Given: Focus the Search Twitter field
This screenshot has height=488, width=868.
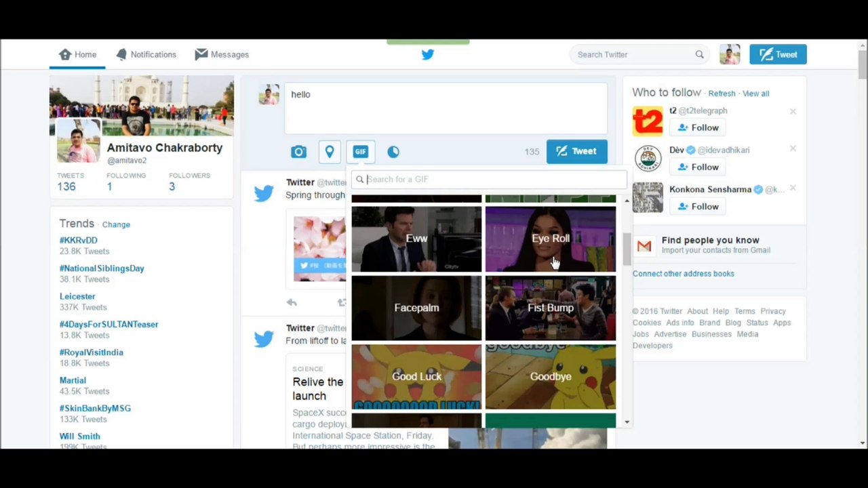Looking at the screenshot, I should tap(640, 54).
